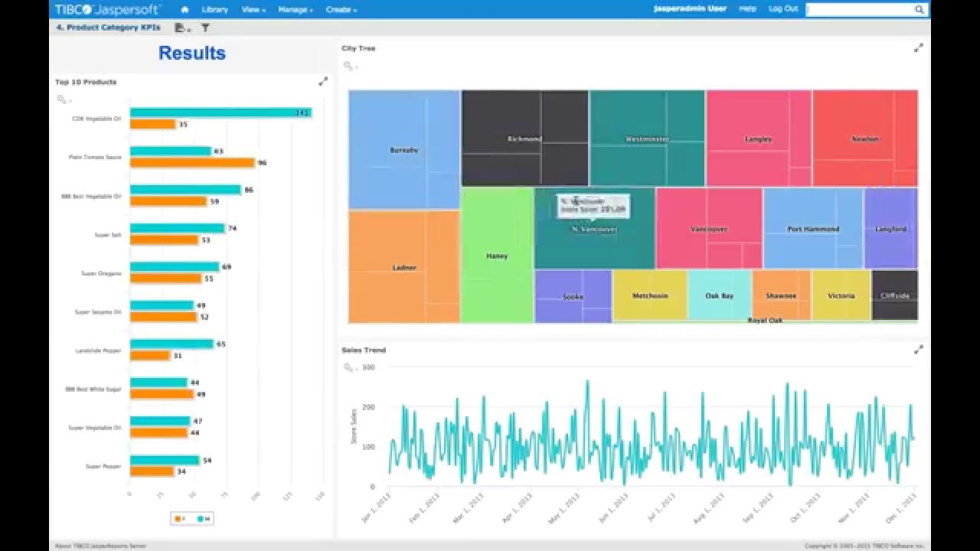Select the Burnaby treemap tile
980x551 pixels.
(x=404, y=150)
